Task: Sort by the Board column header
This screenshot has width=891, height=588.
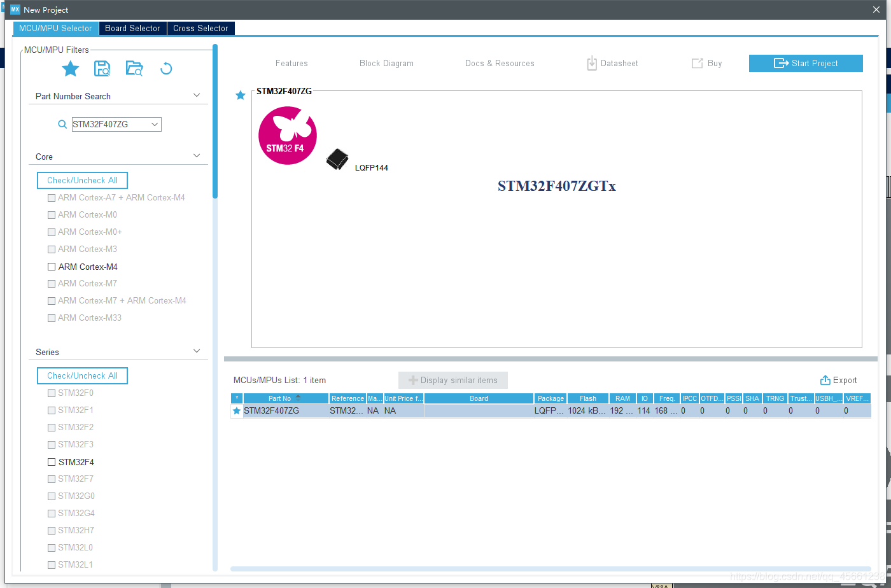Action: click(x=479, y=398)
